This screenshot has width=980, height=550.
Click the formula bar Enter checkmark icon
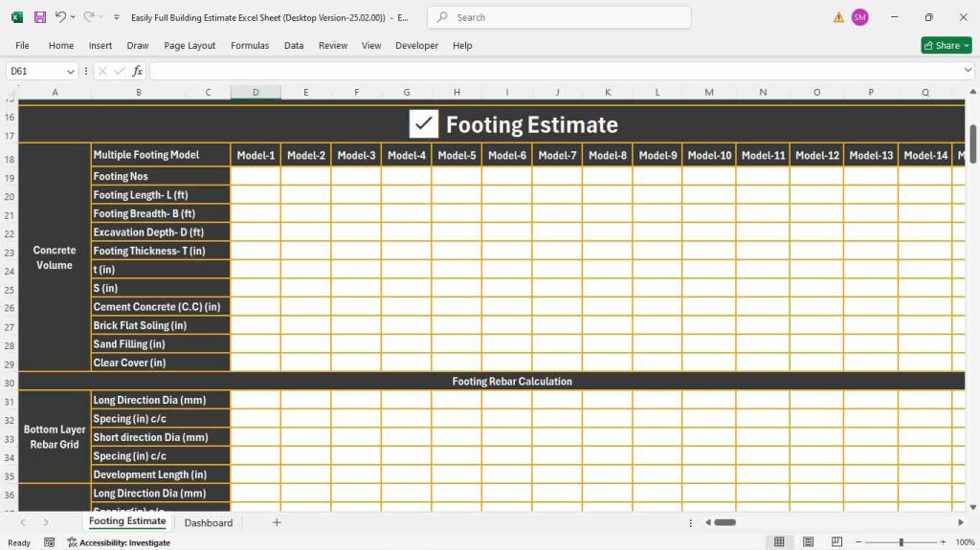point(120,71)
